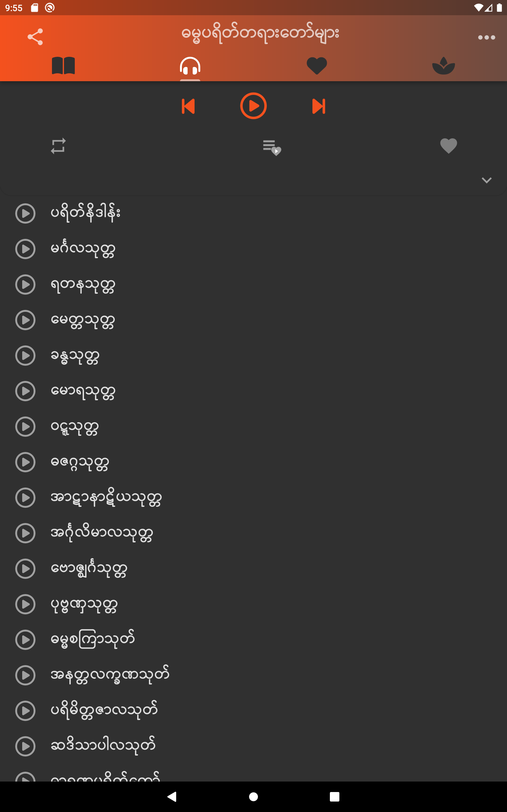The width and height of the screenshot is (507, 812).
Task: Skip to the next track
Action: tap(318, 106)
